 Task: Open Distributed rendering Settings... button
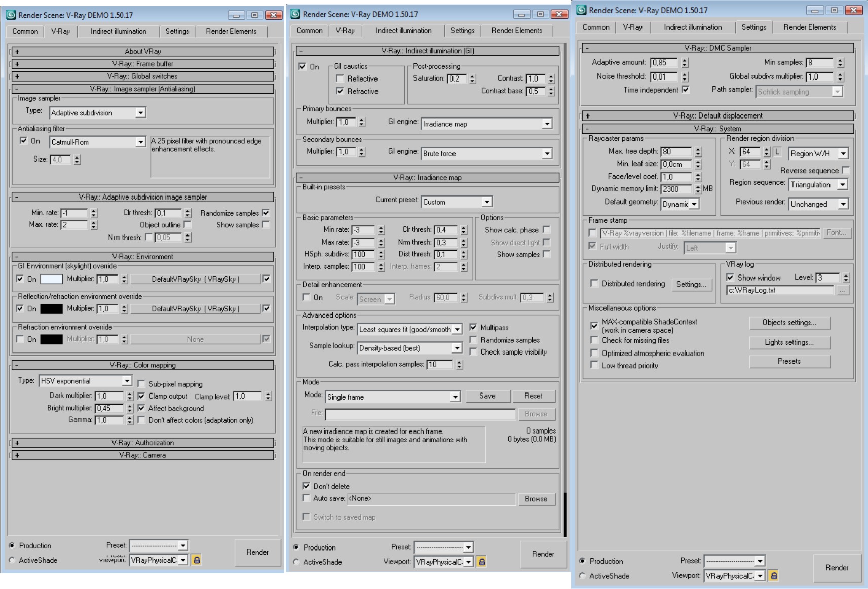click(x=691, y=284)
